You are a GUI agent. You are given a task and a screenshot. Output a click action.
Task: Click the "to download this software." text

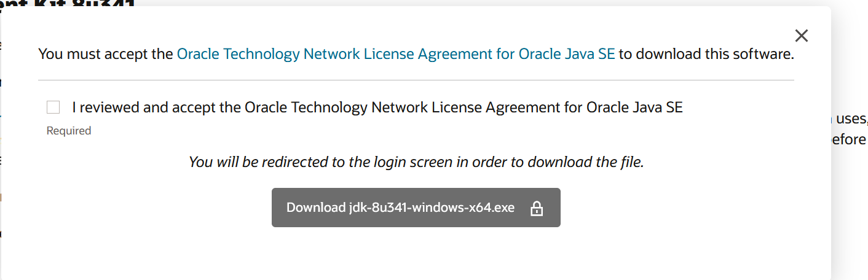point(706,54)
